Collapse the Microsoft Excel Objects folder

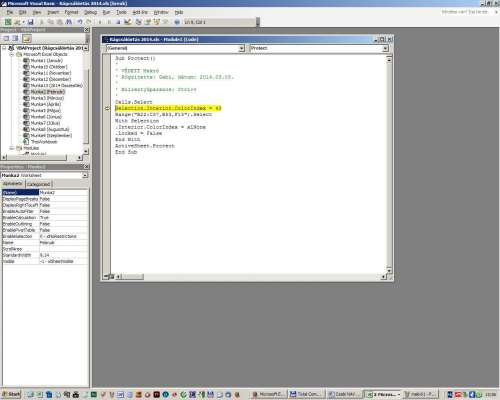[x=12, y=54]
